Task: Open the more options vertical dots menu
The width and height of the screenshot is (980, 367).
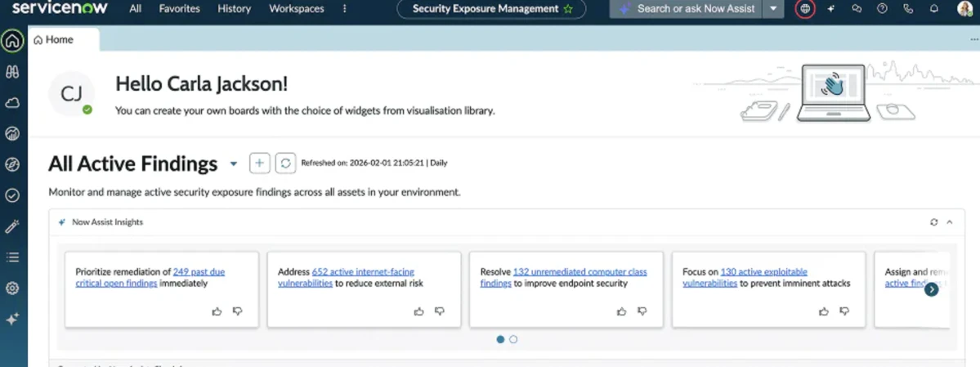Action: click(x=344, y=9)
